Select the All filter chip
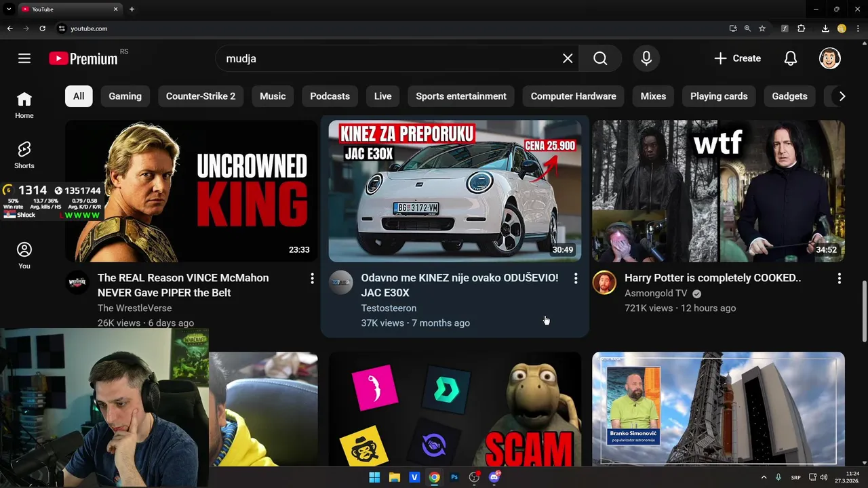This screenshot has width=868, height=488. [79, 96]
